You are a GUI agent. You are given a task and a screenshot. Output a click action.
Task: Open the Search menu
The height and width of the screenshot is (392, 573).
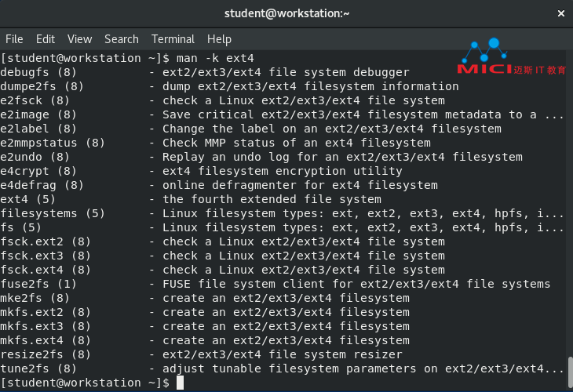[x=122, y=39]
